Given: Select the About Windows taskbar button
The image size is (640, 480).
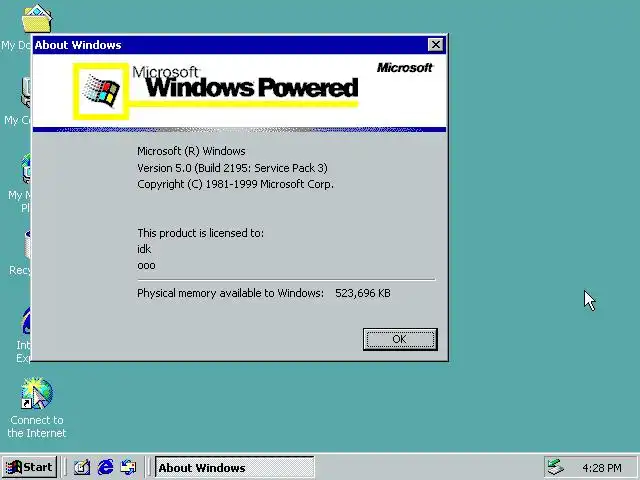Looking at the screenshot, I should point(235,467).
